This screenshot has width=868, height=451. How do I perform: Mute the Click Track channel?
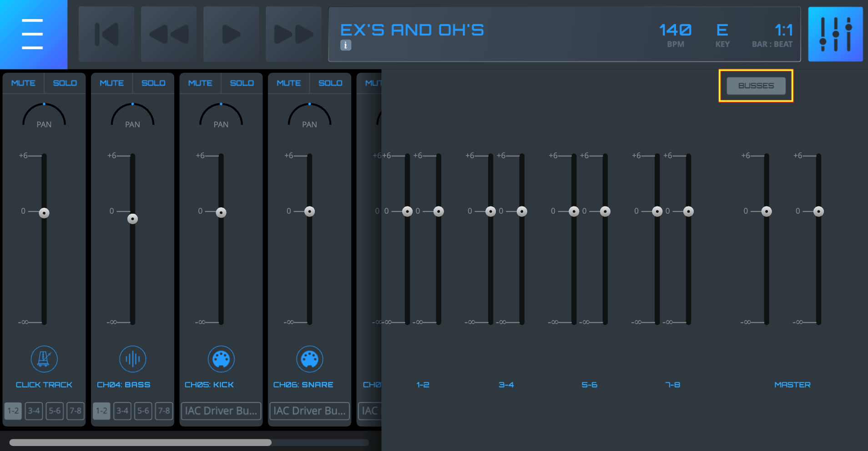(23, 83)
